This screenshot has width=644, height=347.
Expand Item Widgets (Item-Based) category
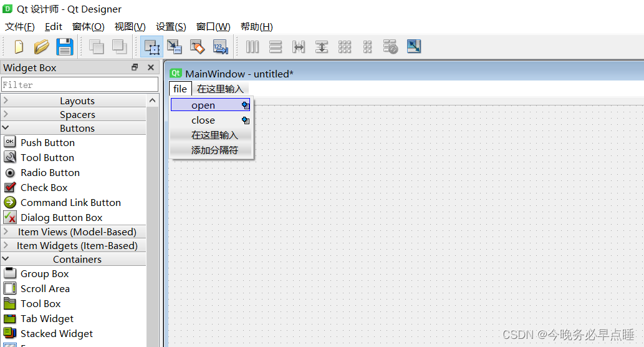coord(74,245)
